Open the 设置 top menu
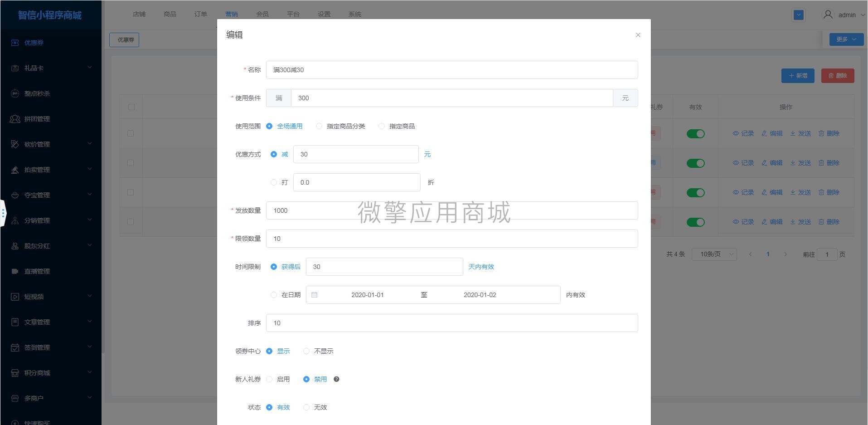 pyautogui.click(x=324, y=15)
